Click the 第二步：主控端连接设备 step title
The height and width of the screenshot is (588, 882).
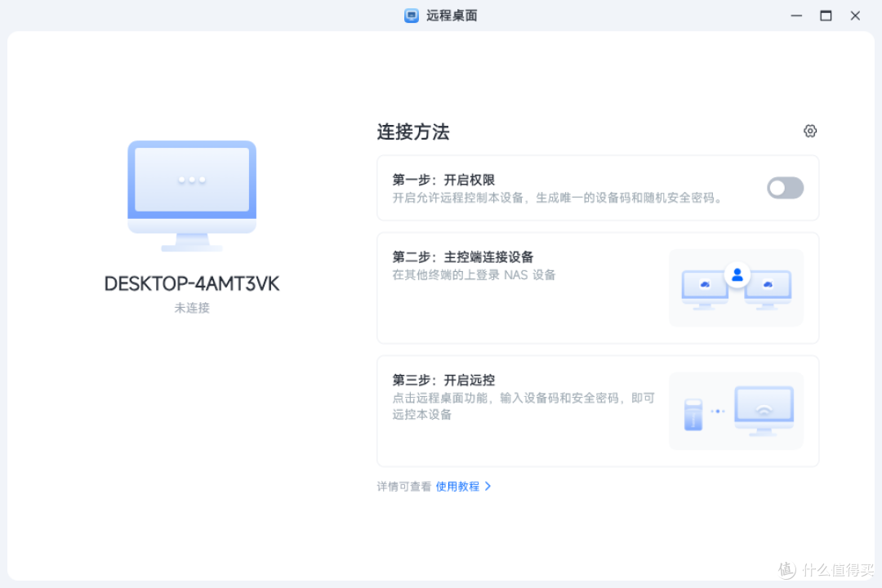pos(462,257)
